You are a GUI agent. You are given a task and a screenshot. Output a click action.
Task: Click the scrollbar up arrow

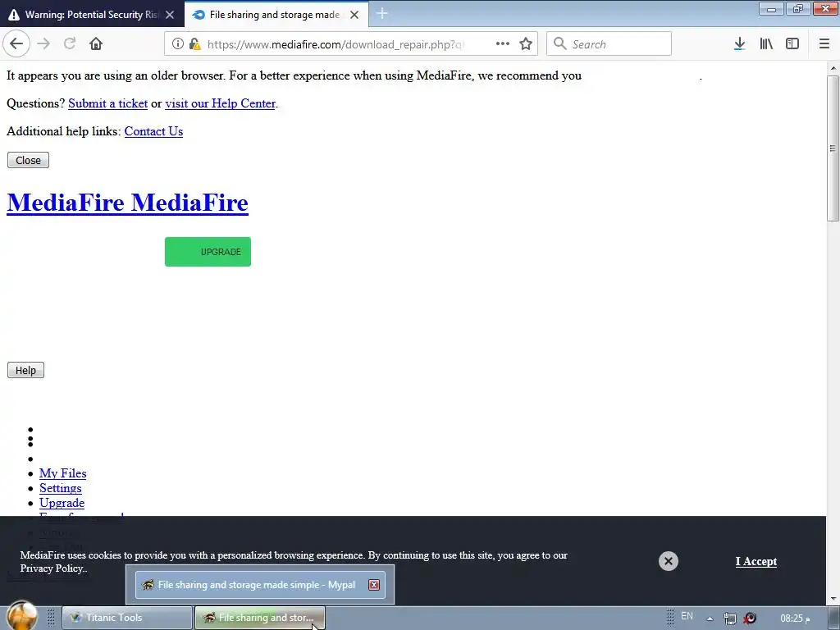pos(833,68)
